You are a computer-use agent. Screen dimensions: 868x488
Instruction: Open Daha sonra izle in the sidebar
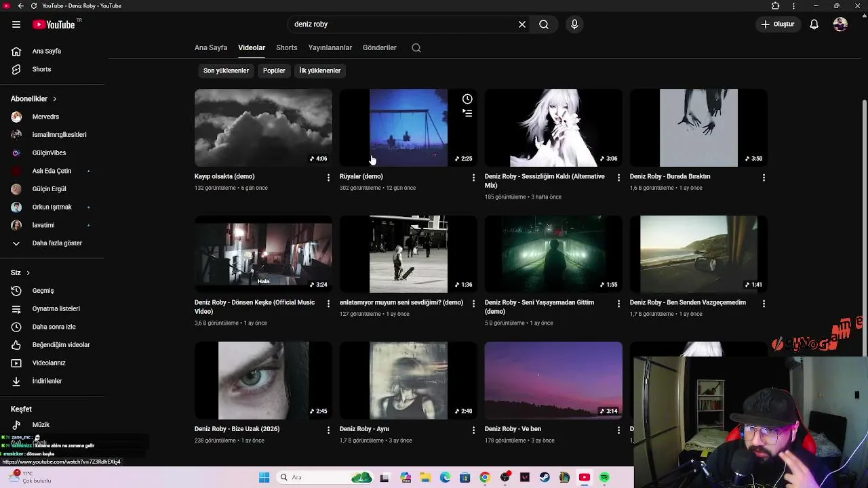[x=52, y=327]
